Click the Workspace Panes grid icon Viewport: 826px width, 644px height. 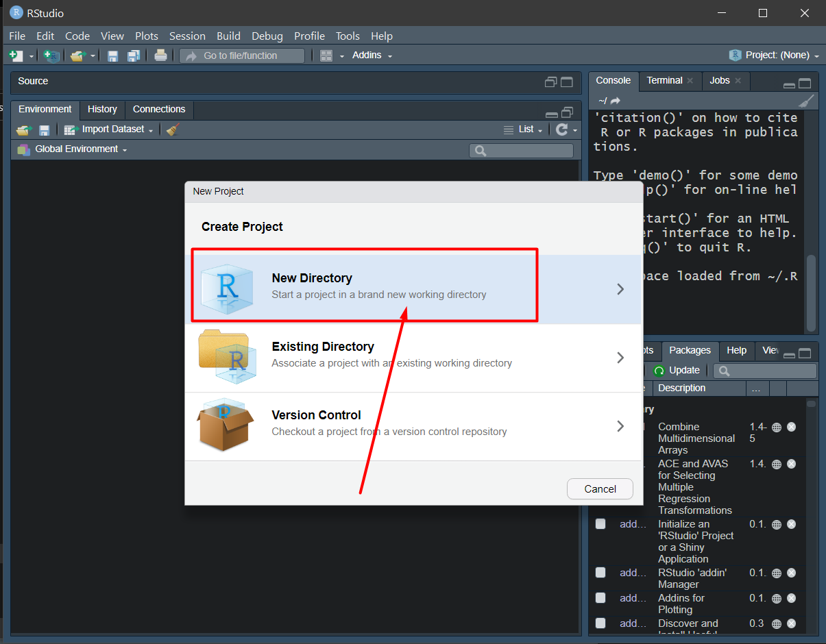click(326, 55)
